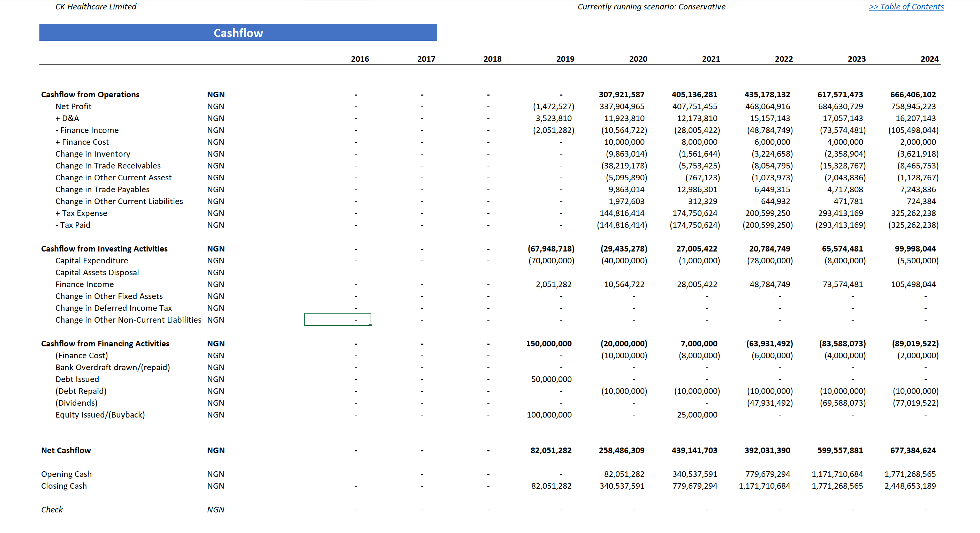
Task: Click the (Dividends) row label
Action: click(76, 403)
